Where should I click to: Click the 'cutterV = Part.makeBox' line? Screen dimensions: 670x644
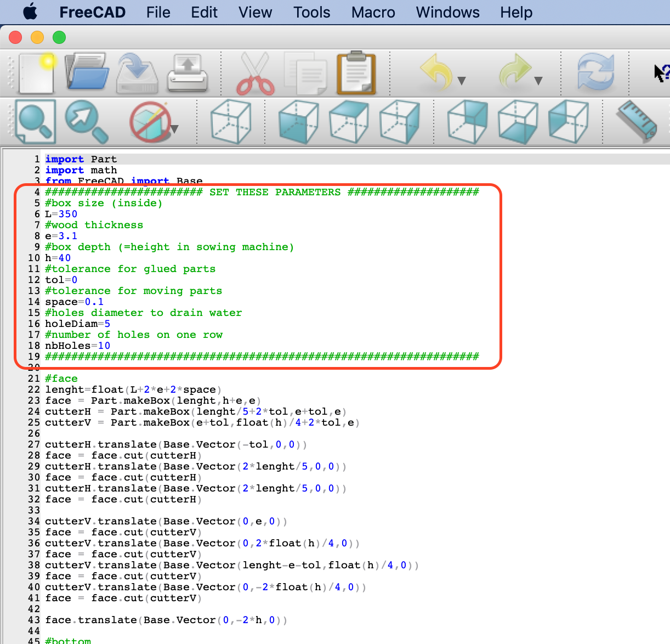[x=202, y=422]
